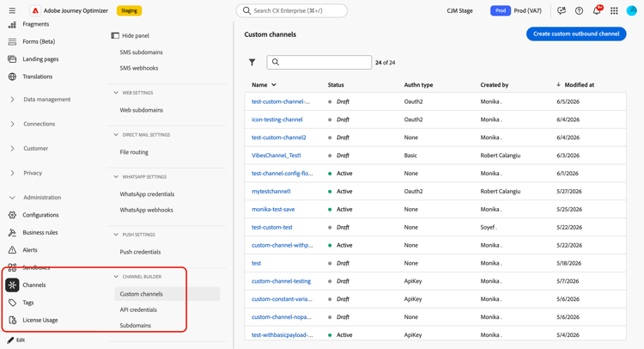Click the Adobe Journey Optimizer logo
Image resolution: width=644 pixels, height=349 pixels.
(x=35, y=10)
